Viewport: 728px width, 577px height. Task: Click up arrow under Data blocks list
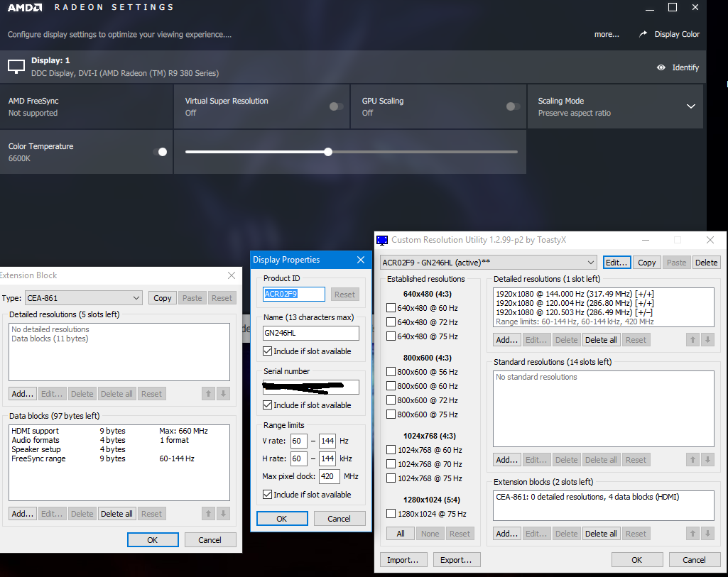(x=209, y=514)
